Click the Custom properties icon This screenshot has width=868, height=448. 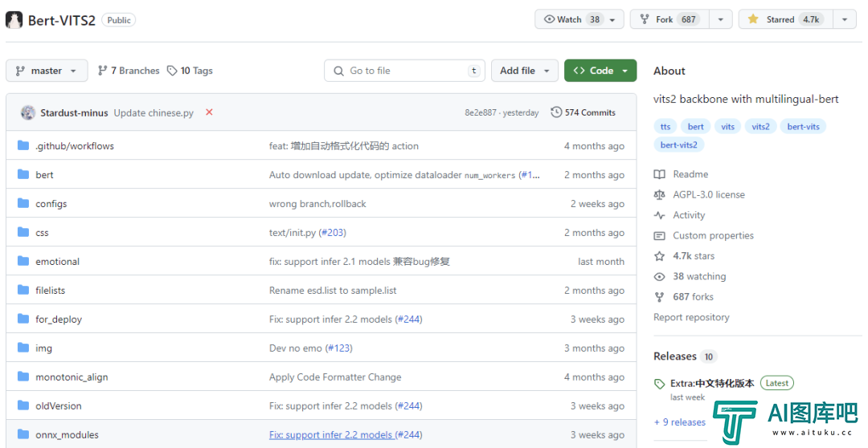click(659, 235)
